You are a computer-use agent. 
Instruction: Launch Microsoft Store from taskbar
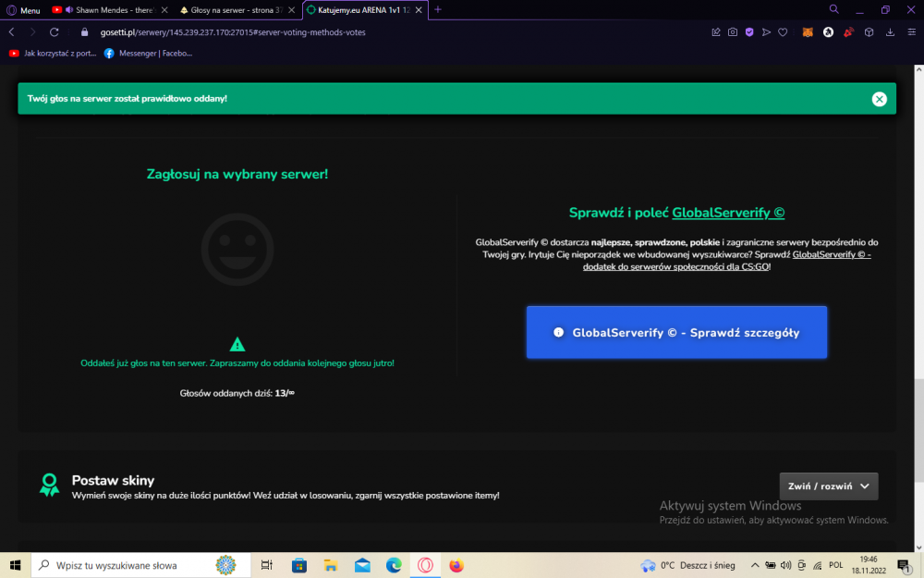[299, 565]
